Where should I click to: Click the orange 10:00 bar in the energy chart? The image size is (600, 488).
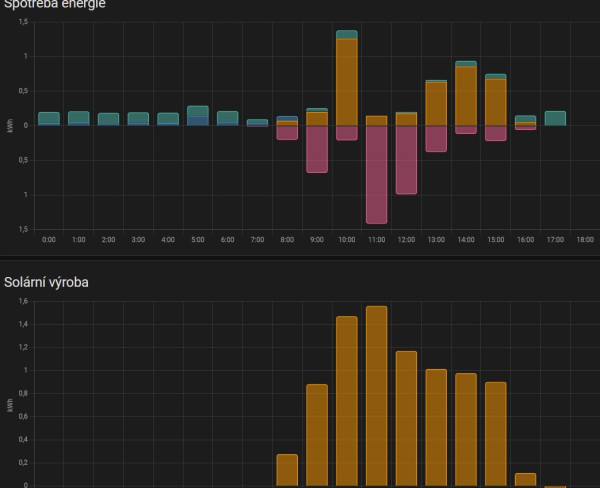click(347, 82)
